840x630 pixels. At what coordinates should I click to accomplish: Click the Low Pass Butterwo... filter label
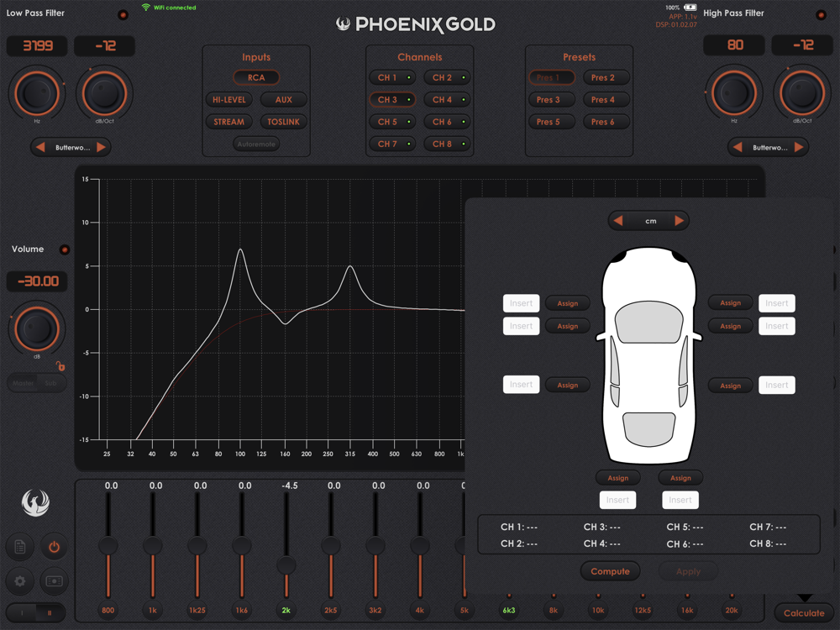[73, 147]
